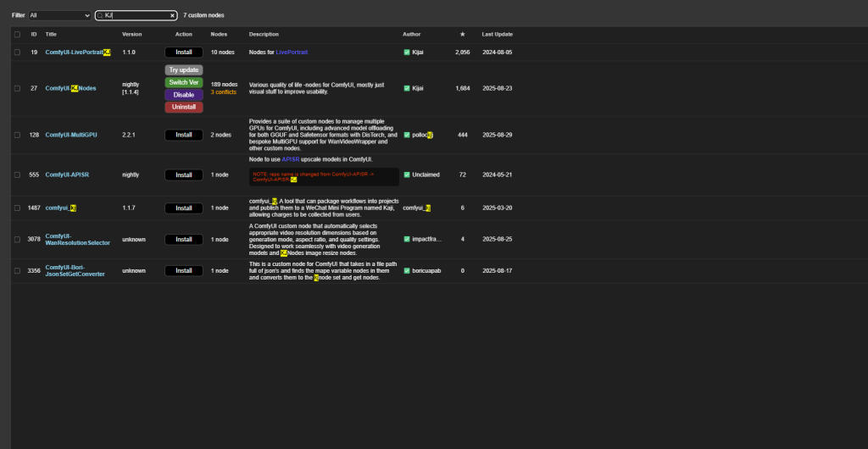Expand the 3 conflicts notice for KJNodes

coord(224,92)
